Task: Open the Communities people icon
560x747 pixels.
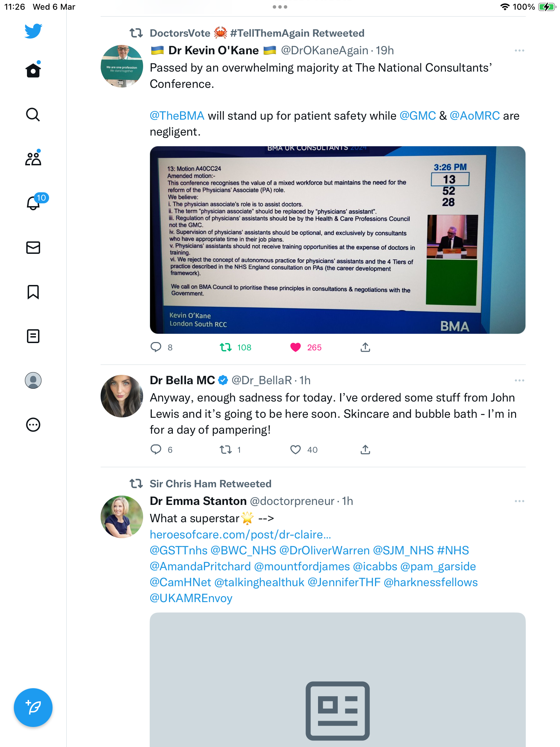Action: 33,158
